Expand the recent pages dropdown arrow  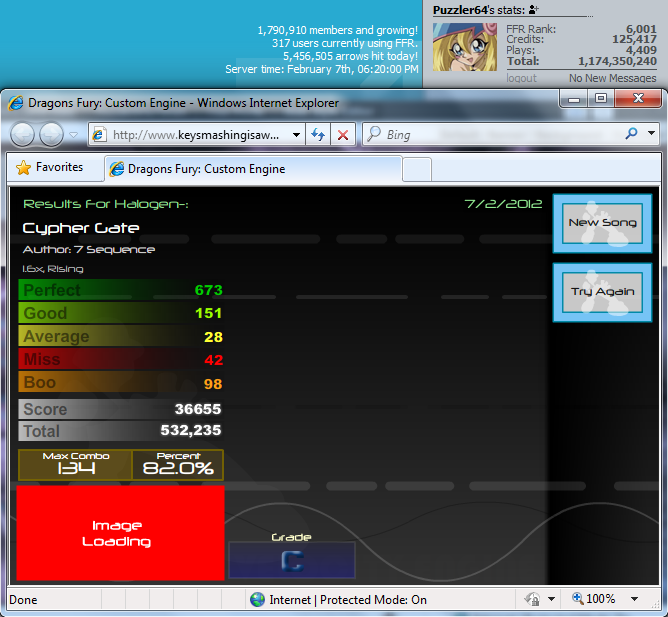click(74, 134)
